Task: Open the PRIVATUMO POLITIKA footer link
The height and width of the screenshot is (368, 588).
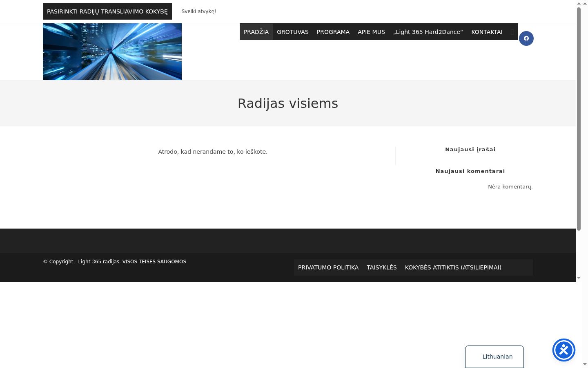Action: [x=328, y=267]
